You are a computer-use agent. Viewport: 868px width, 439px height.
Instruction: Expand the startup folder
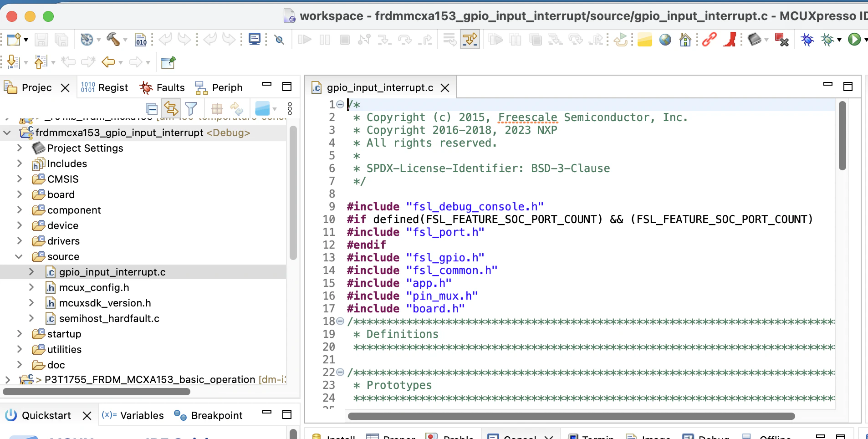[19, 334]
